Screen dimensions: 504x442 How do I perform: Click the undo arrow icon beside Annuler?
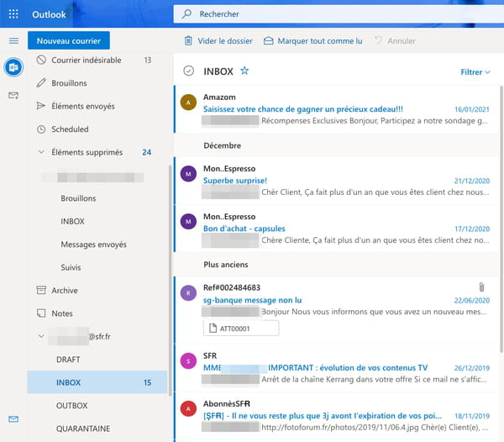point(379,40)
